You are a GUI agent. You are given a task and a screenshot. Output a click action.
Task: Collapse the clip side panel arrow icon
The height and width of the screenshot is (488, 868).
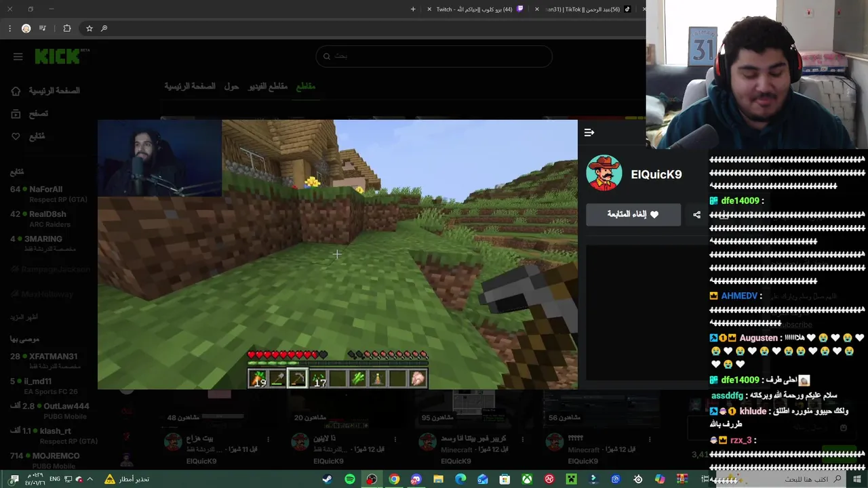coord(589,133)
